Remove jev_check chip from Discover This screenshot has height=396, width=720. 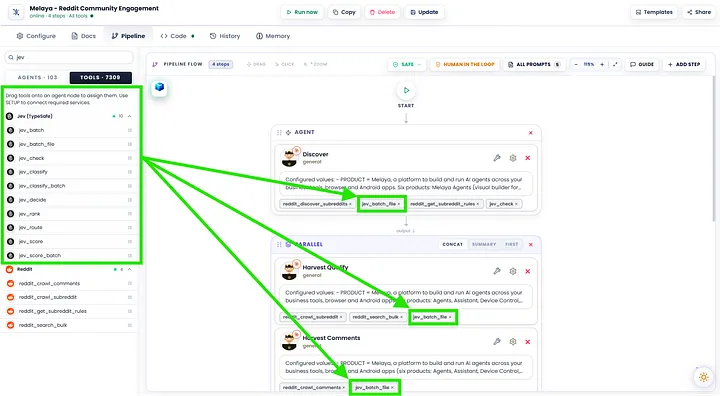(516, 204)
